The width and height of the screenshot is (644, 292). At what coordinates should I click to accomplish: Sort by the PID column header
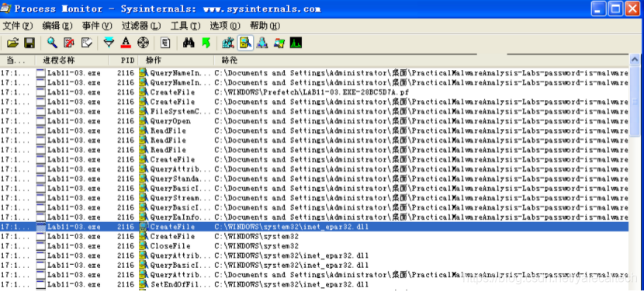coord(123,61)
